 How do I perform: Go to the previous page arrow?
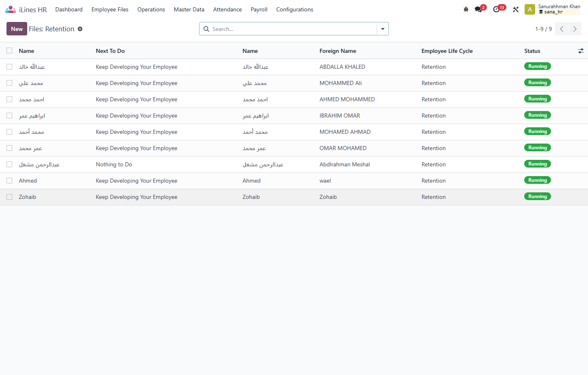pyautogui.click(x=562, y=29)
